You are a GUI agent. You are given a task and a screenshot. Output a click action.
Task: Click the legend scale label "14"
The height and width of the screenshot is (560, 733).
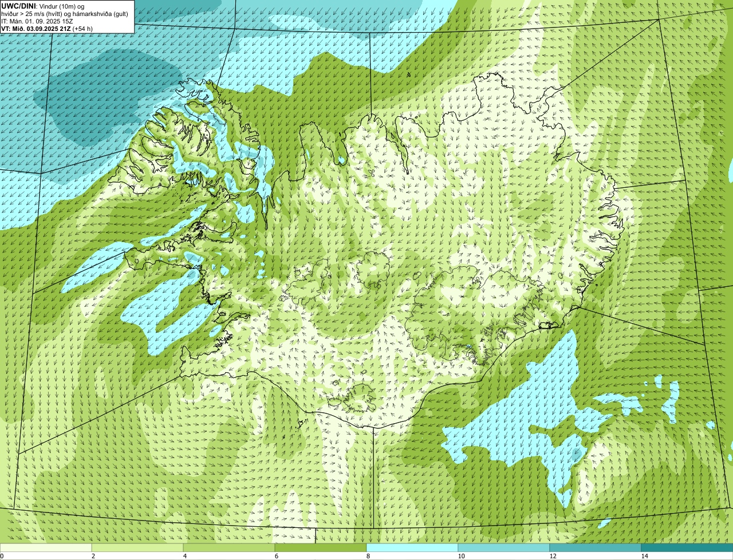click(x=644, y=556)
